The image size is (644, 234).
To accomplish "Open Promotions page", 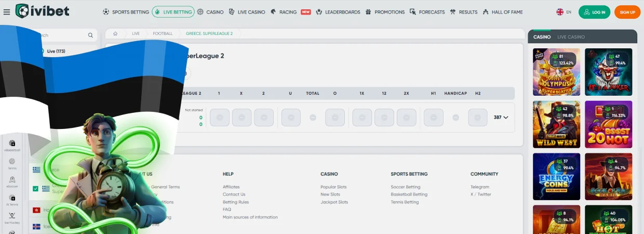I will pos(385,12).
